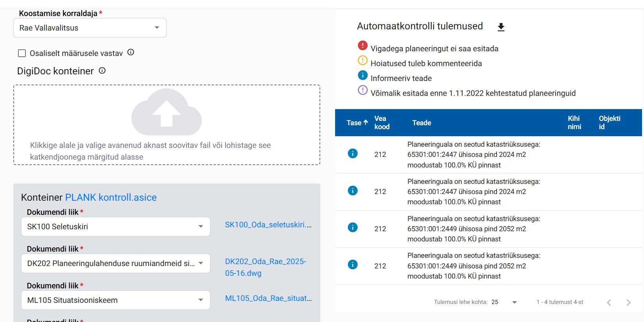Click the Võimalik esitada enne 1.11.2022 text
The width and height of the screenshot is (644, 322).
(473, 93)
